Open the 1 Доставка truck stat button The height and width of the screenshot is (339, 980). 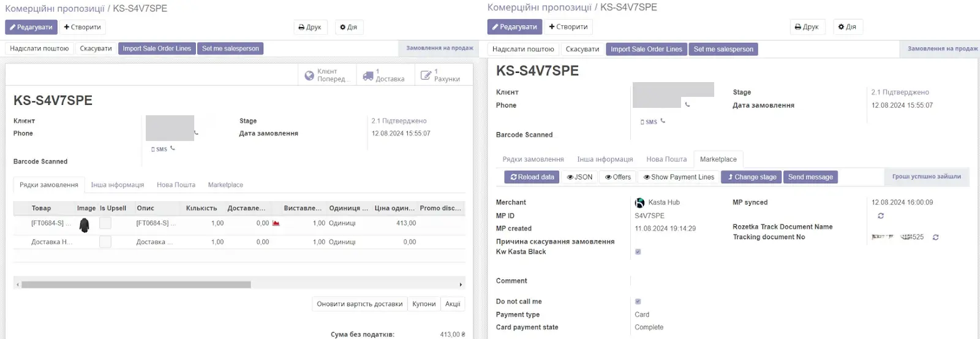(385, 75)
